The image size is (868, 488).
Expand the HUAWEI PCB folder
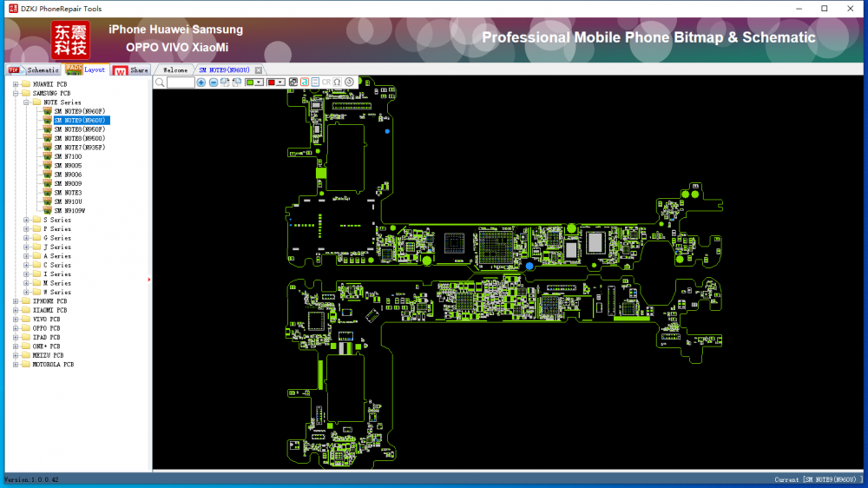tap(16, 84)
